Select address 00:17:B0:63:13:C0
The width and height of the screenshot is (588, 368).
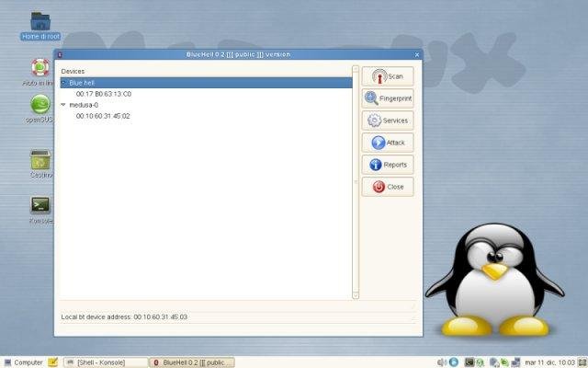pos(104,94)
